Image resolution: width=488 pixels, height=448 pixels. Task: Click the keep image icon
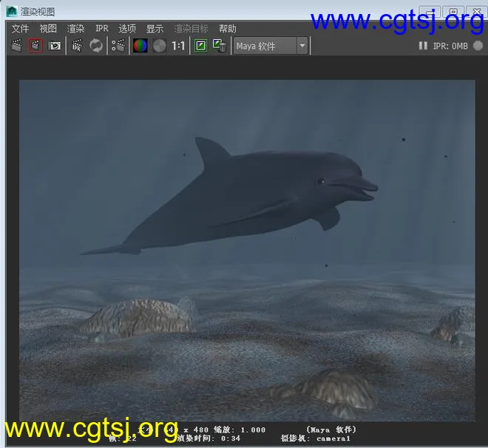[x=200, y=46]
